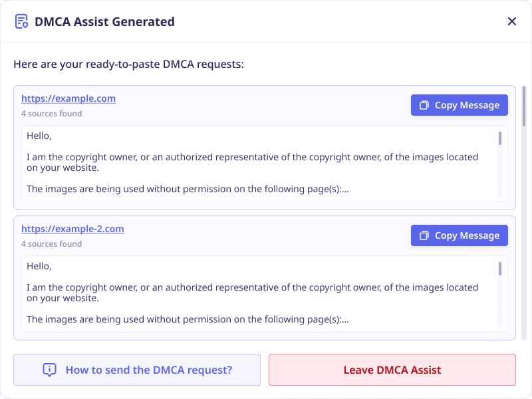Click the DMCA document icon in header

[21, 21]
